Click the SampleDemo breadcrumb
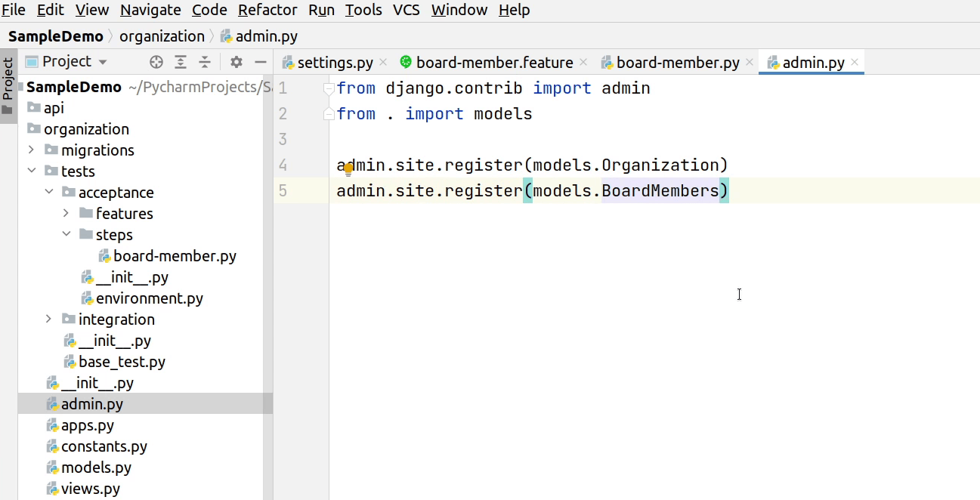This screenshot has height=500, width=980. [55, 36]
